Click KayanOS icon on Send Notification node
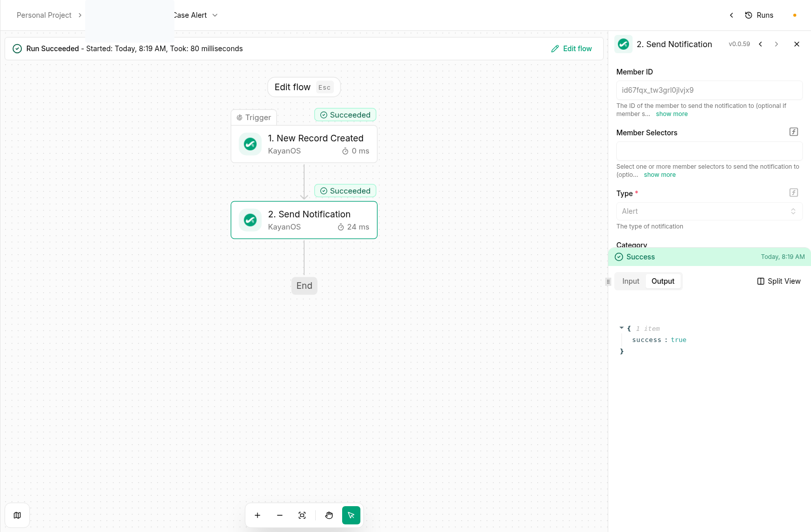Viewport: 811px width, 532px height. pyautogui.click(x=250, y=220)
